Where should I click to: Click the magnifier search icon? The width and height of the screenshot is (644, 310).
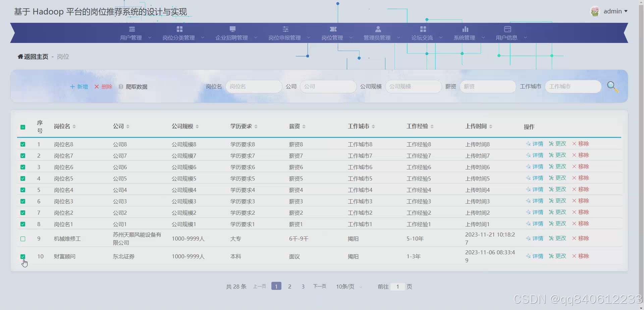tap(612, 87)
